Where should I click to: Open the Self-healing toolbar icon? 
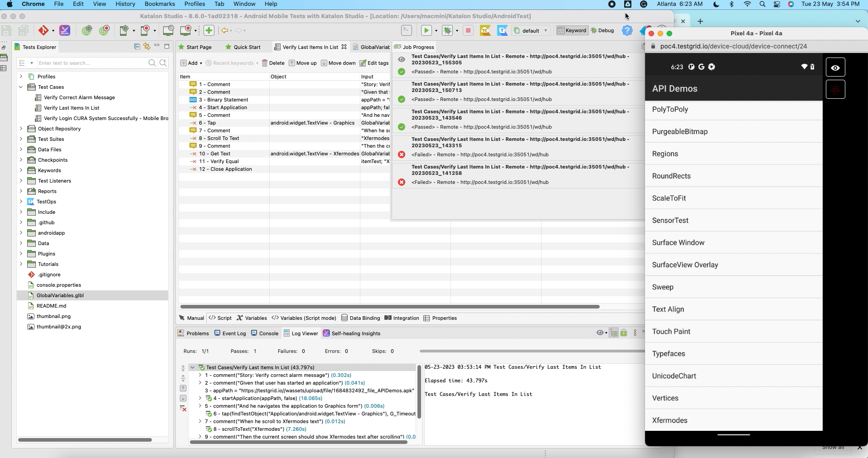pyautogui.click(x=65, y=30)
